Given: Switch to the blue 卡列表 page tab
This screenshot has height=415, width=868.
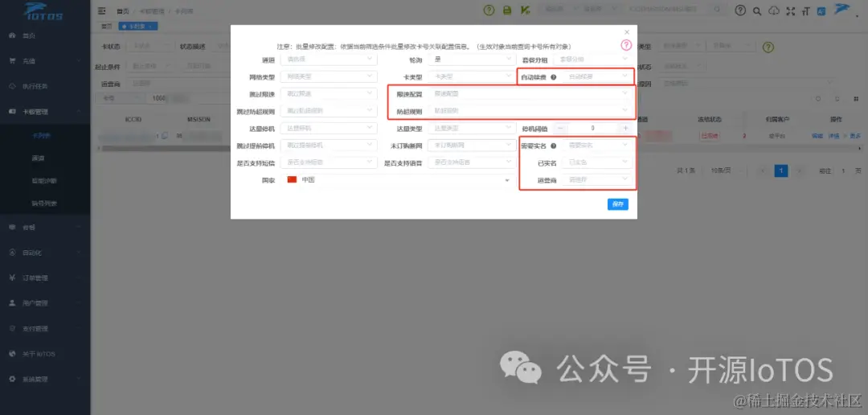Looking at the screenshot, I should point(138,26).
